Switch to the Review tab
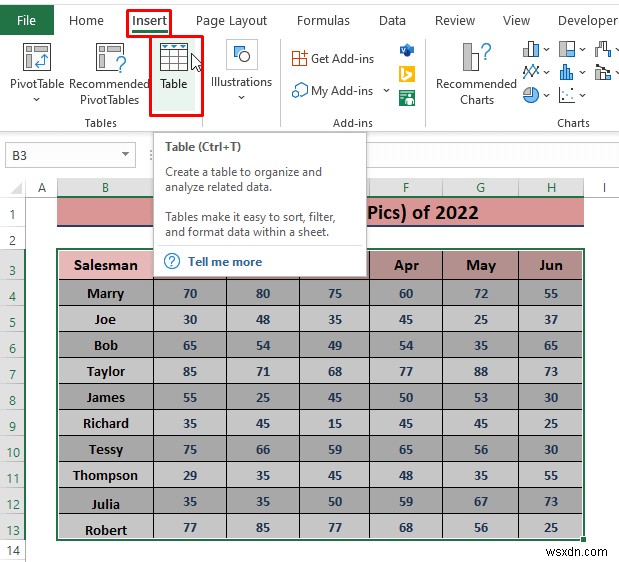Screen dimensions: 619x562 pos(455,21)
